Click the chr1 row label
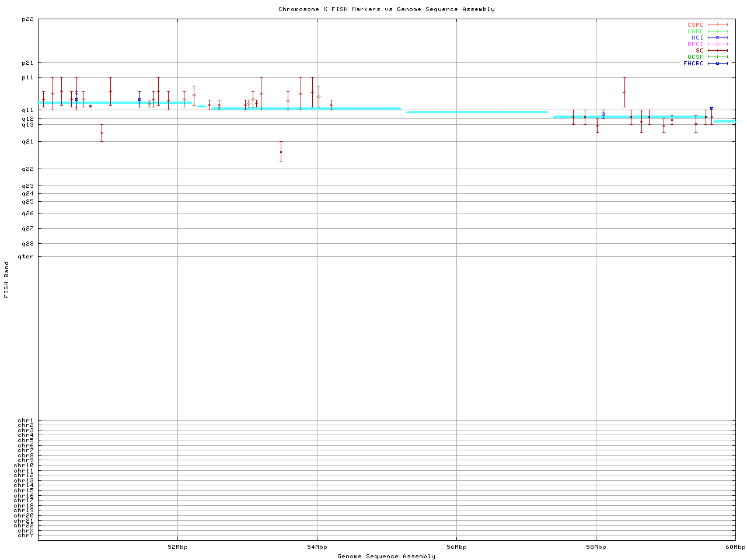The height and width of the screenshot is (560, 747). pyautogui.click(x=25, y=421)
